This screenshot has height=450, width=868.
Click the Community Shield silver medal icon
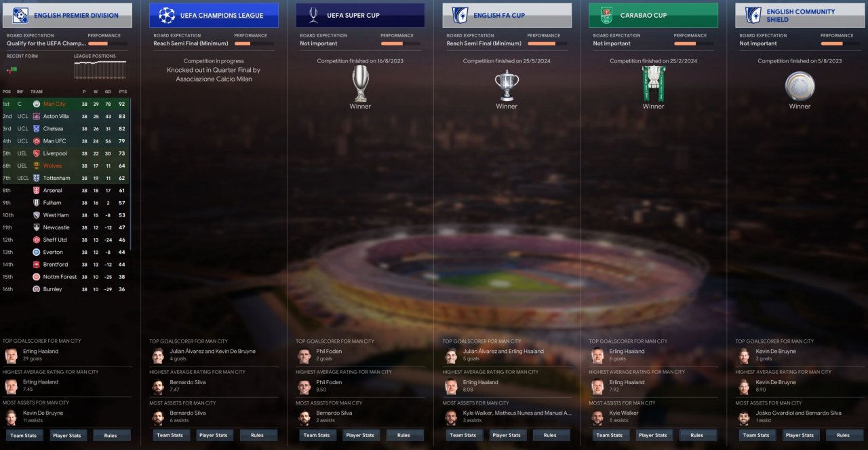[800, 86]
